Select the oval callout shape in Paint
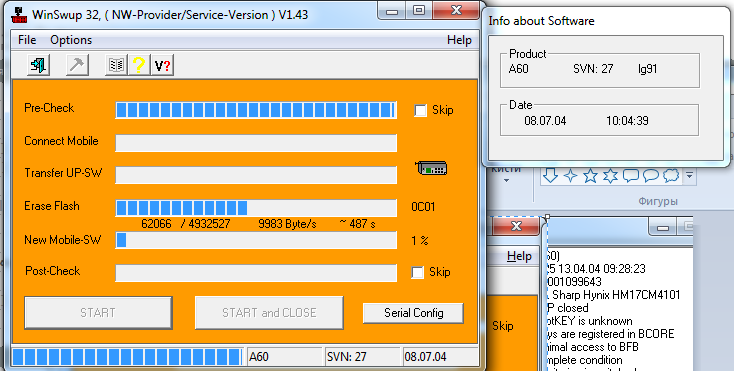This screenshot has height=371, width=734. pos(651,175)
